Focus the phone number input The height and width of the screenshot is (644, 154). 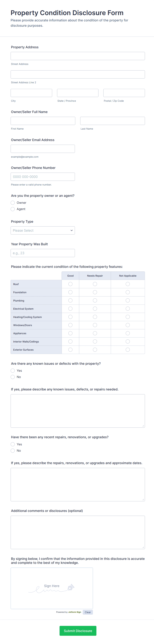(x=43, y=177)
